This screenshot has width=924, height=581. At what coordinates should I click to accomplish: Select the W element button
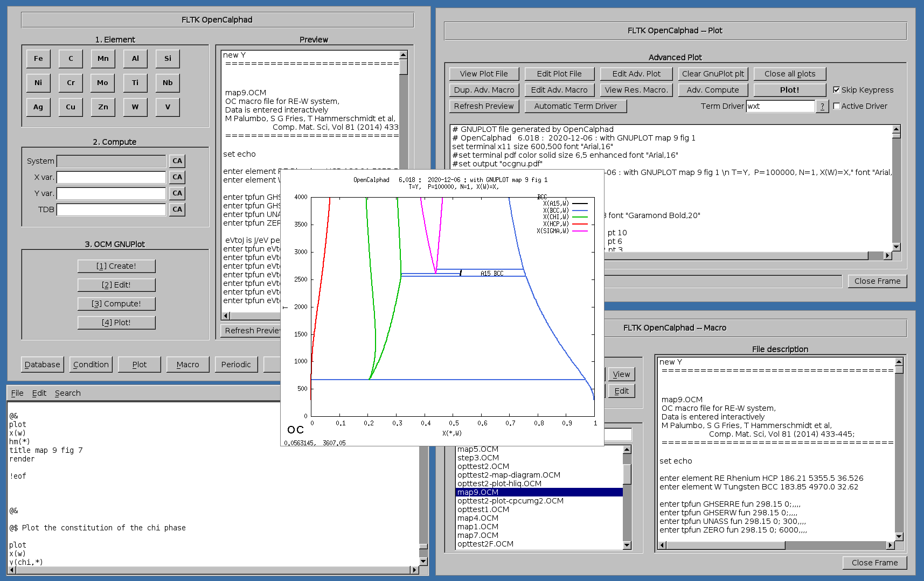pos(135,107)
